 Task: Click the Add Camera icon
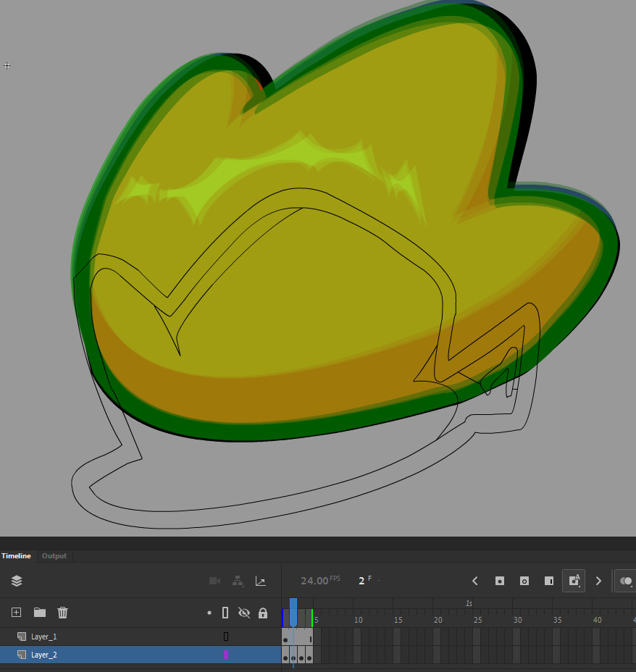click(214, 580)
